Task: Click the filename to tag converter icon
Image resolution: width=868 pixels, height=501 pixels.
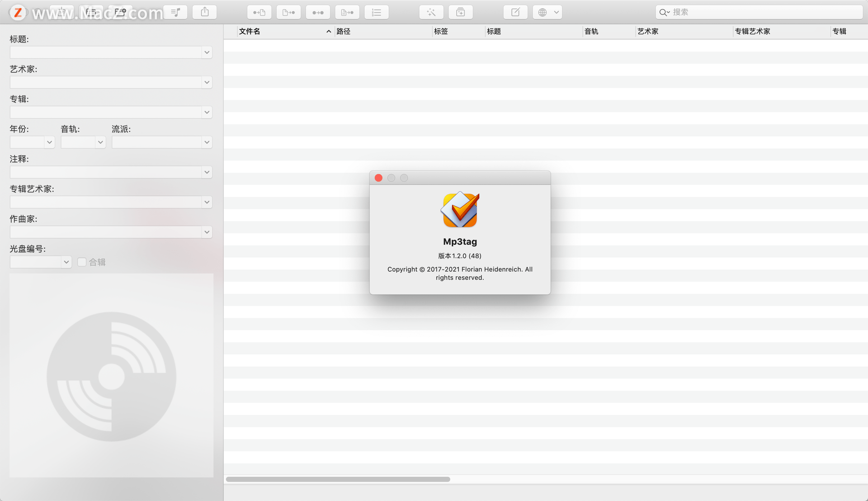Action: click(x=289, y=12)
